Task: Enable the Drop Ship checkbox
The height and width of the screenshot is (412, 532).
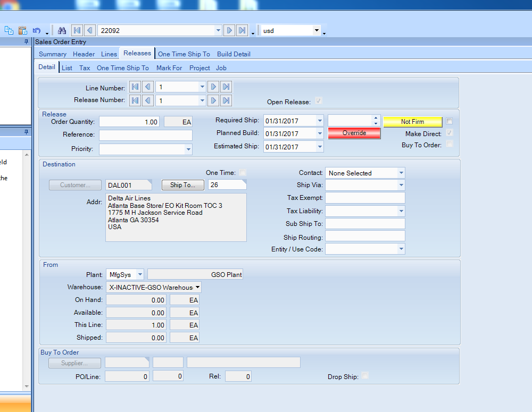Action: (365, 376)
